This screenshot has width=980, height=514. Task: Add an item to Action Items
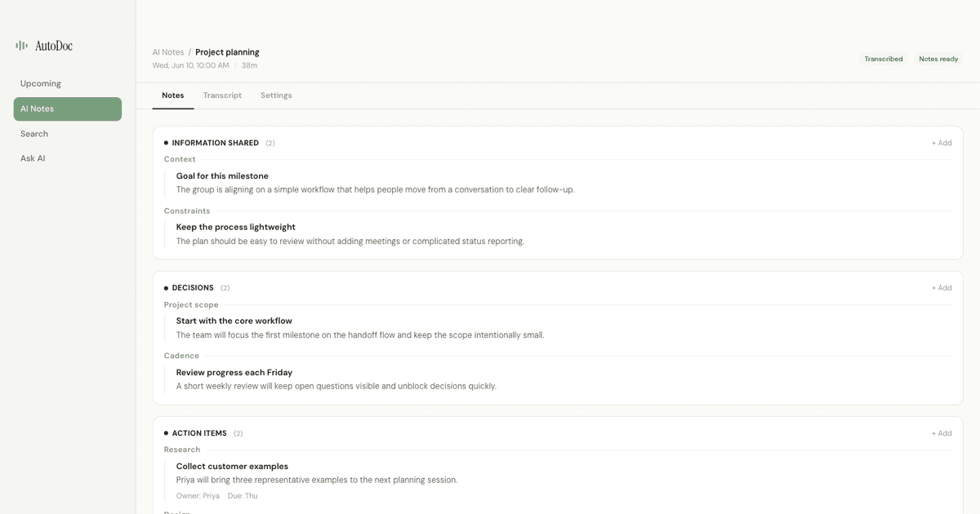pos(942,433)
